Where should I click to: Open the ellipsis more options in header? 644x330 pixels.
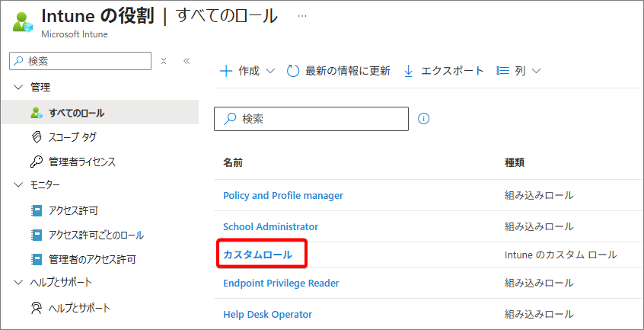click(302, 15)
